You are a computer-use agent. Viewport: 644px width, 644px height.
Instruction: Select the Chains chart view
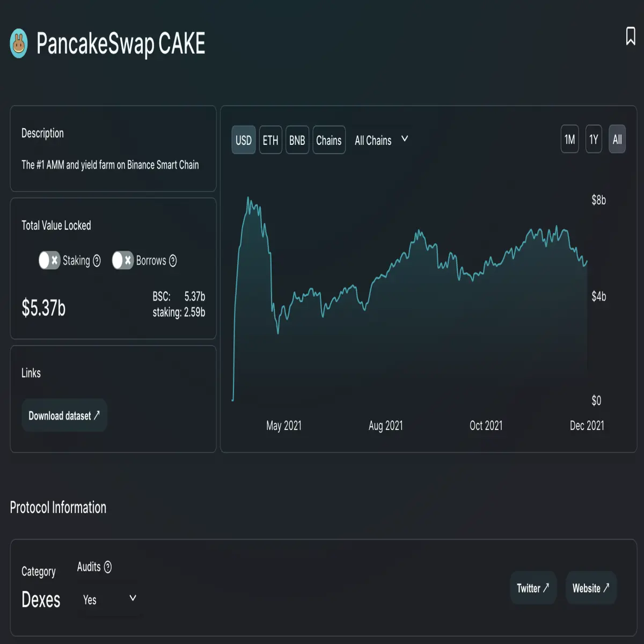tap(329, 140)
